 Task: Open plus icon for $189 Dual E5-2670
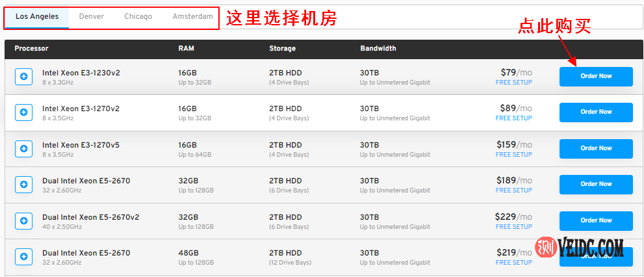pos(24,185)
